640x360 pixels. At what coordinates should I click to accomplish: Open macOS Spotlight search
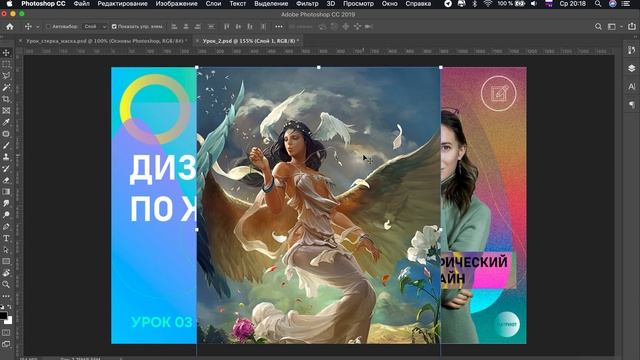[x=598, y=4]
